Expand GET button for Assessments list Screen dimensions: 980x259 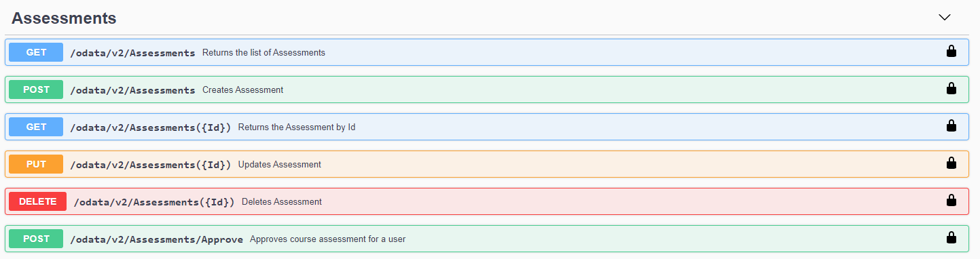coord(36,52)
